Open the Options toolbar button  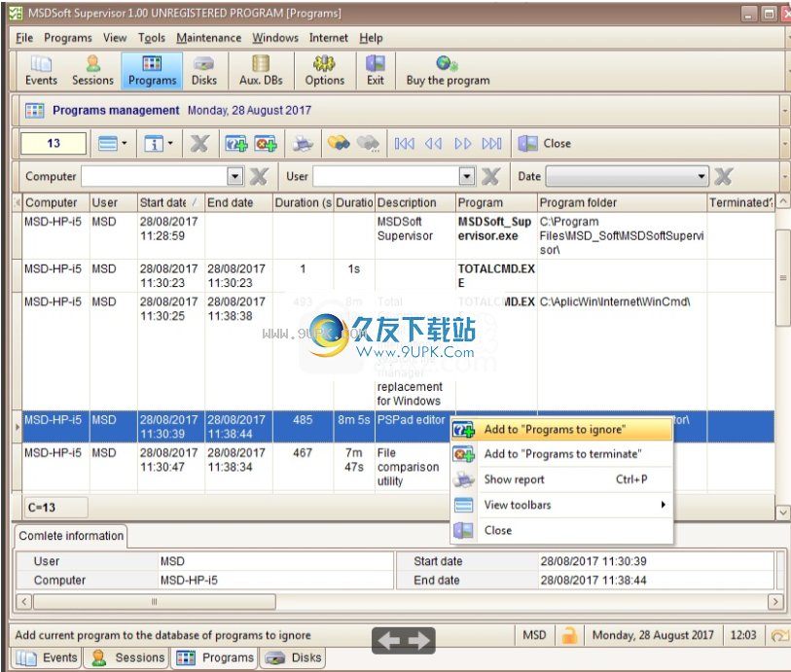point(324,71)
